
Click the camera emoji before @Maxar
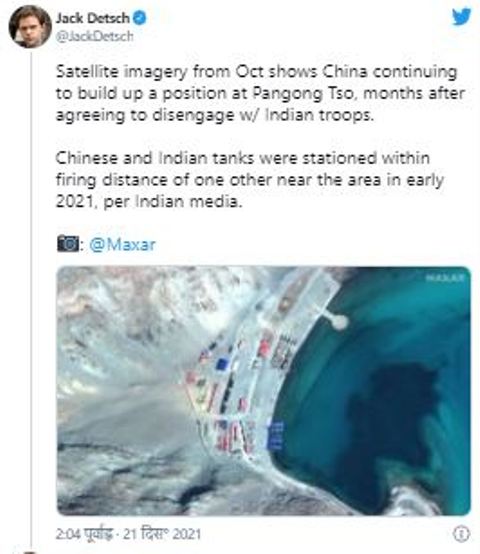(x=68, y=243)
